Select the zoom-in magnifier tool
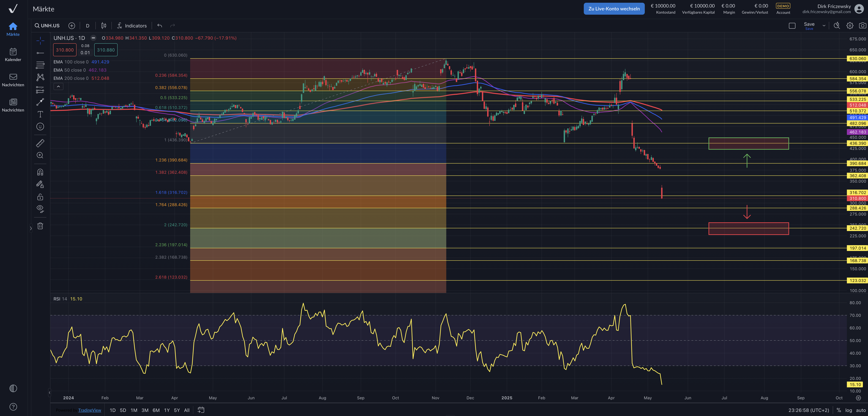Image resolution: width=868 pixels, height=416 pixels. click(40, 155)
